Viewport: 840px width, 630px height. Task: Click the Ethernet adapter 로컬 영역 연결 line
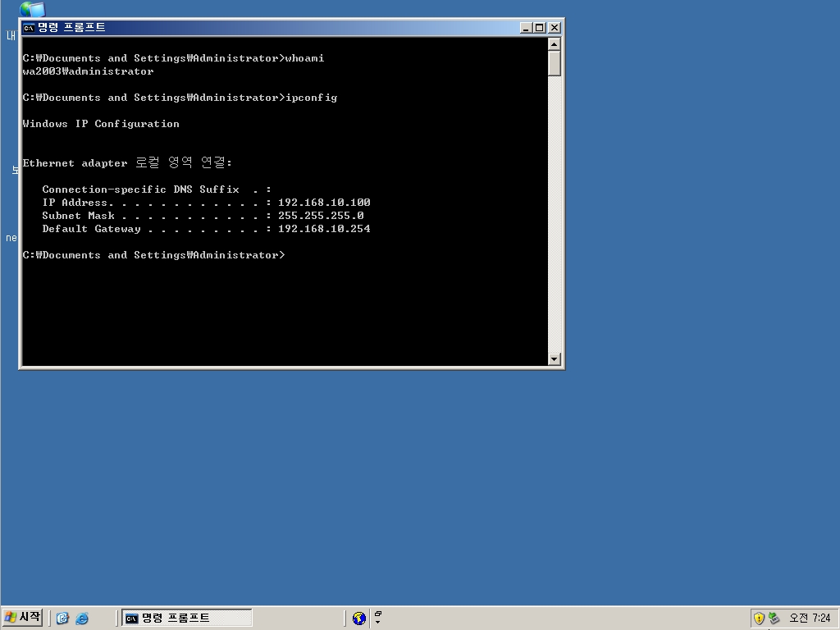point(127,162)
